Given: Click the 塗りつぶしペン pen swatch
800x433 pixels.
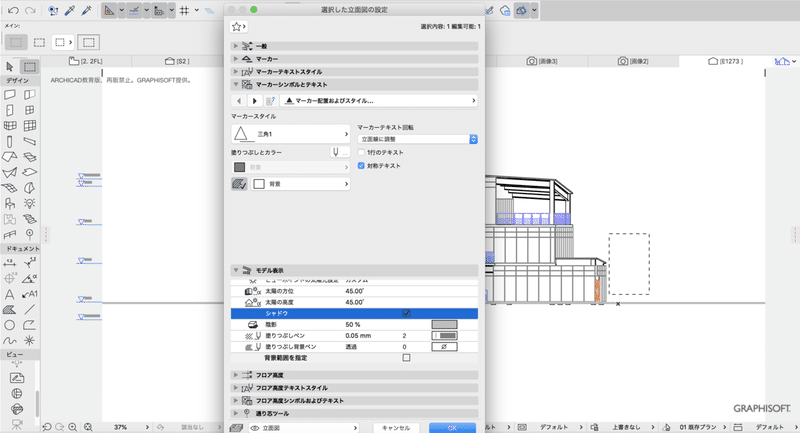Looking at the screenshot, I should (444, 336).
